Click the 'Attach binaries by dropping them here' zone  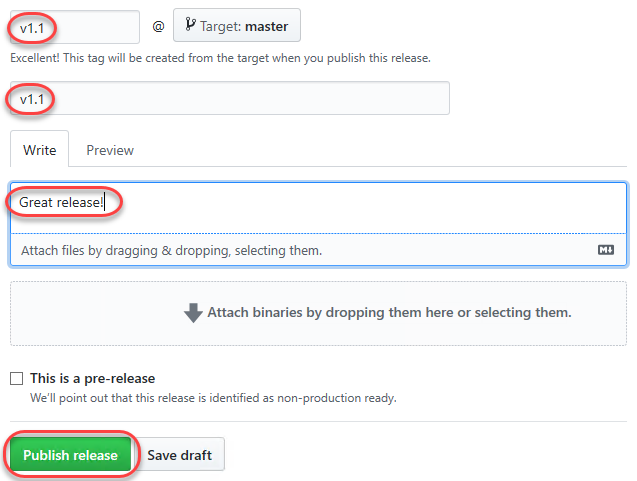click(x=318, y=313)
